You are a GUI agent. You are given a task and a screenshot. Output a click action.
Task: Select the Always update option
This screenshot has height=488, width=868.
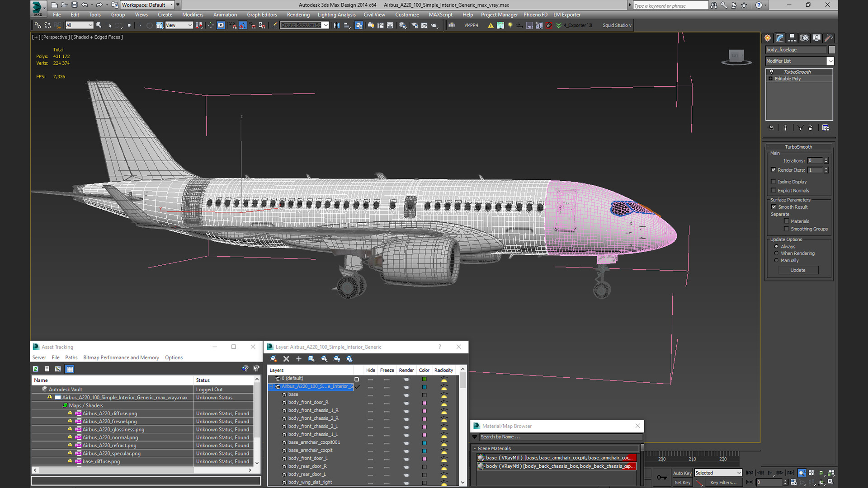777,247
